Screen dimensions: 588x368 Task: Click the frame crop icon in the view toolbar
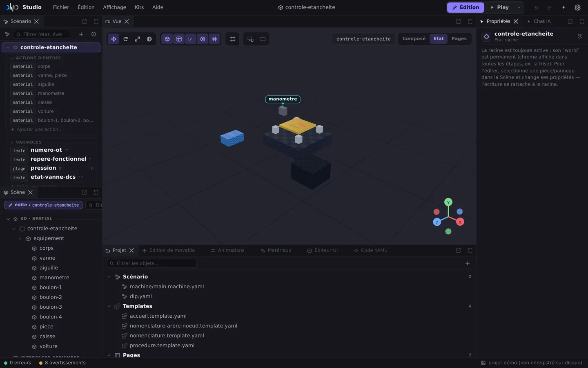pos(232,39)
